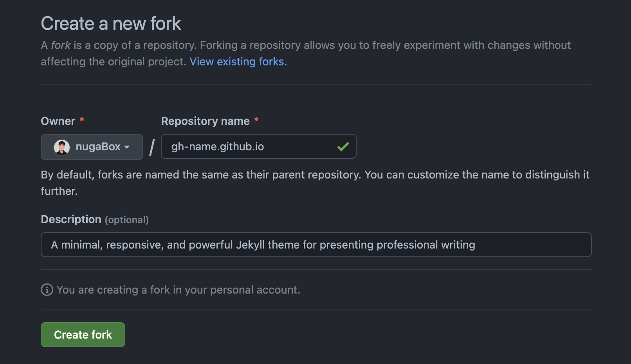Open the nugaBox owner dropdown

92,147
